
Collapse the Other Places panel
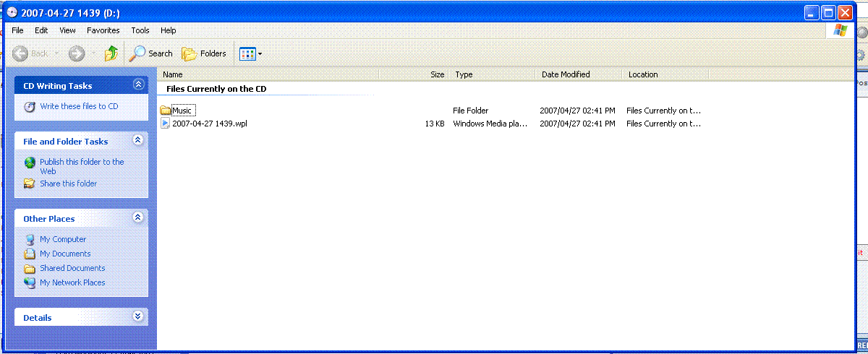coord(139,218)
